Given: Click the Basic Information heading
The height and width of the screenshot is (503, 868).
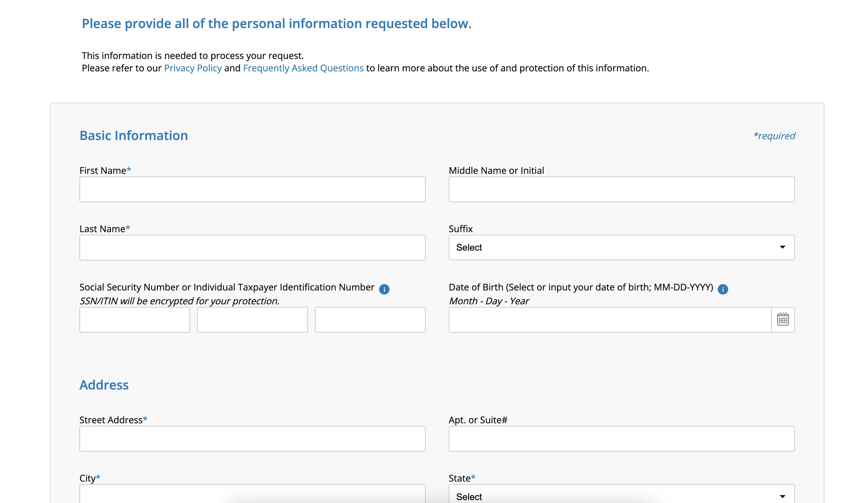Looking at the screenshot, I should (x=134, y=136).
